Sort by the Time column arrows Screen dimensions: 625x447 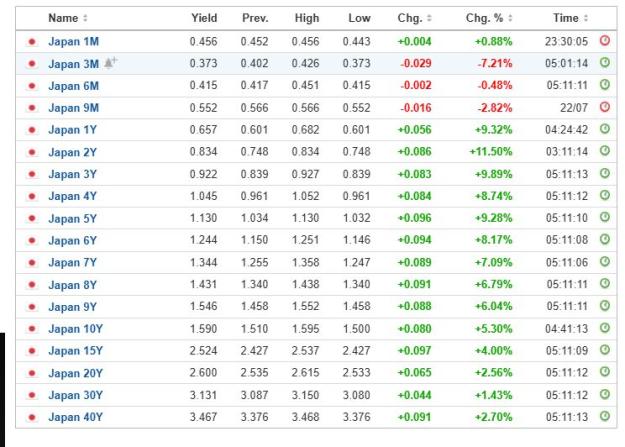[x=586, y=18]
